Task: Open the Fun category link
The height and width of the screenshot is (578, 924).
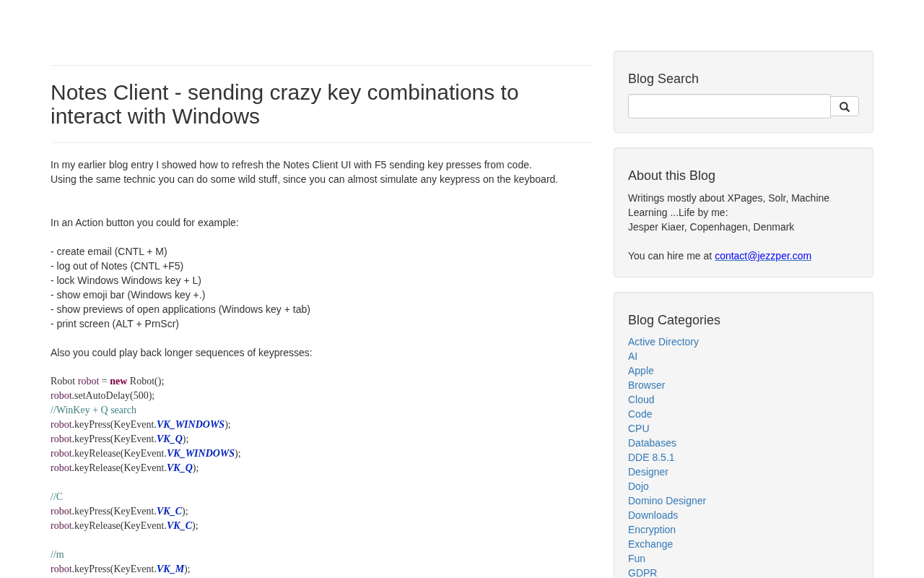Action: point(637,558)
